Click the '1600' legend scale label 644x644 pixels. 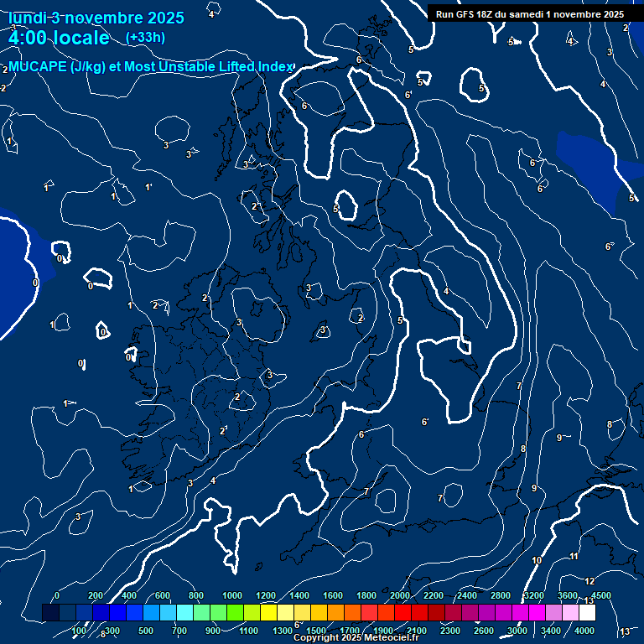[333, 595]
